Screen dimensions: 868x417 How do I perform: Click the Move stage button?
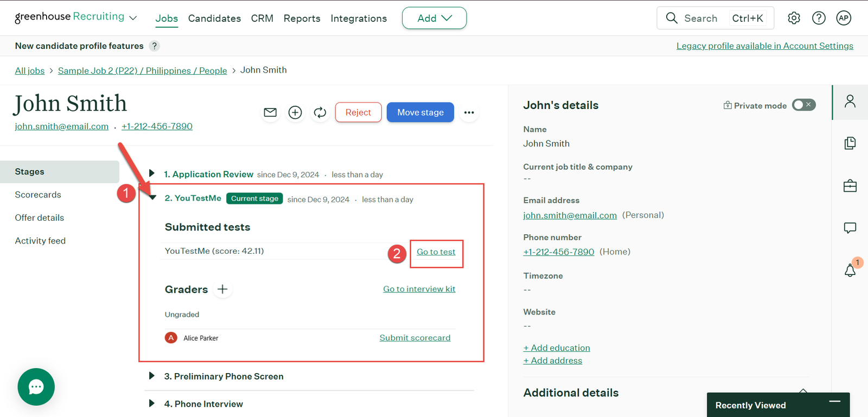(x=420, y=112)
